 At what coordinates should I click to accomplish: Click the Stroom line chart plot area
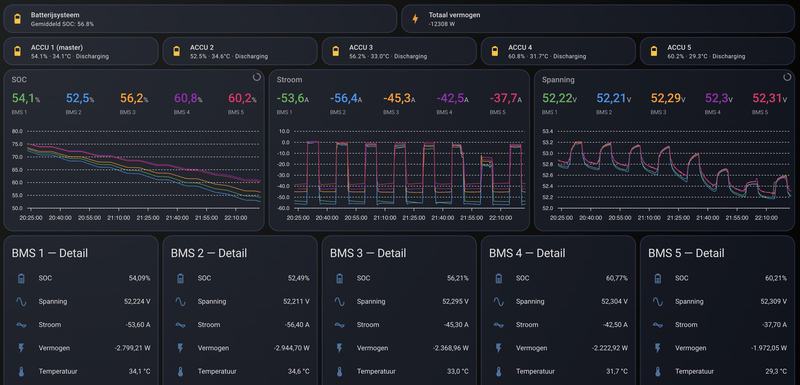(x=409, y=170)
